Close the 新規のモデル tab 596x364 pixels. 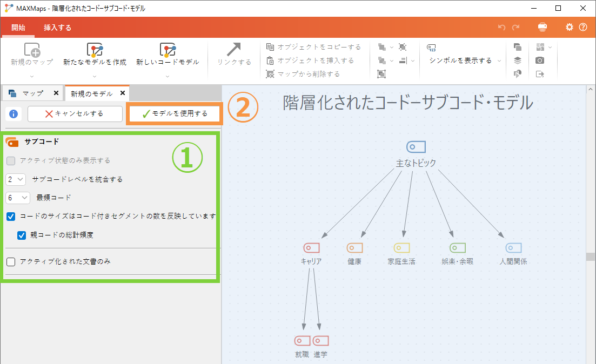coord(123,93)
